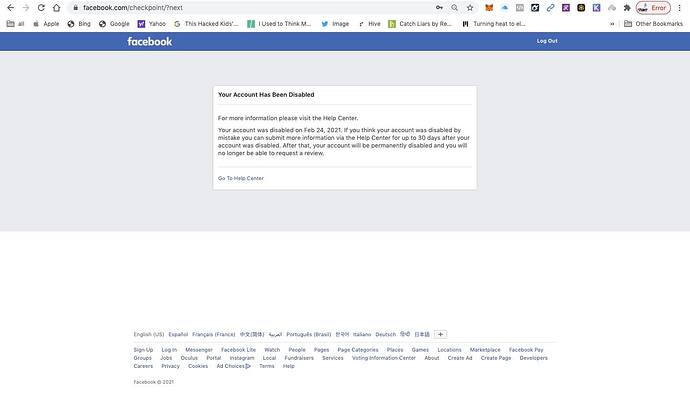Screen dimensions: 690x410
Task: Click the Go To Help Center link
Action: pyautogui.click(x=241, y=178)
